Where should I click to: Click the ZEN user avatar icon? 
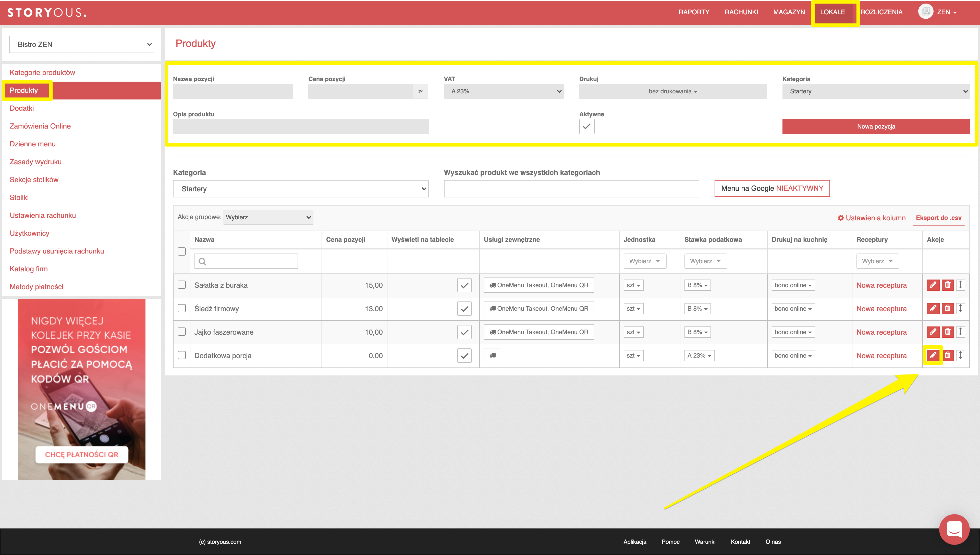click(x=925, y=11)
